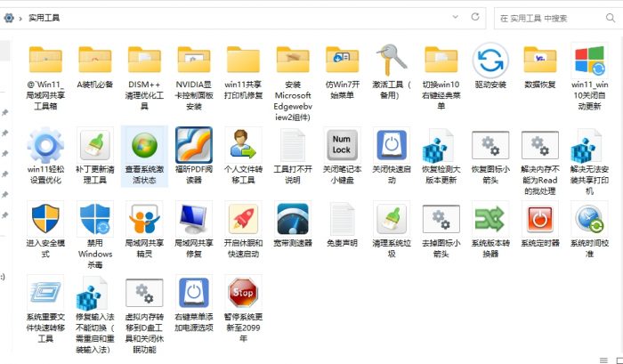Screen dimensions: 623x364
Task: Select 宽带测速器 speedometer icon
Action: coord(293,219)
